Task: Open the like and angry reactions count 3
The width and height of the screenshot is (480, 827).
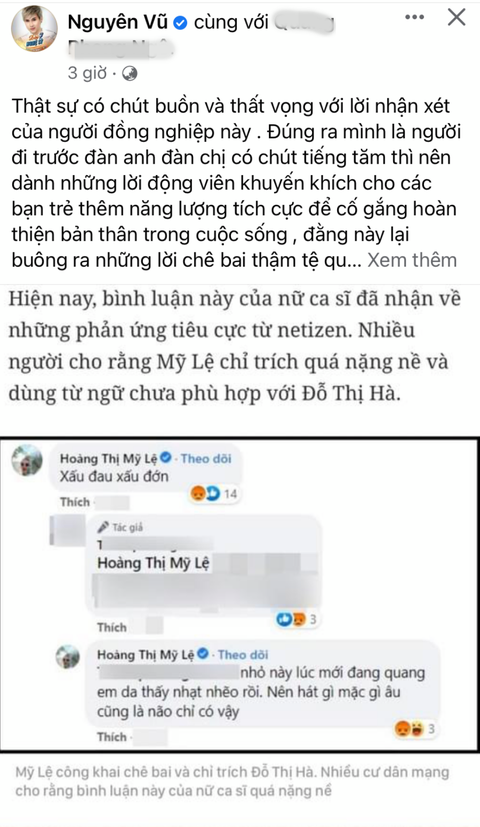Action: 296,619
